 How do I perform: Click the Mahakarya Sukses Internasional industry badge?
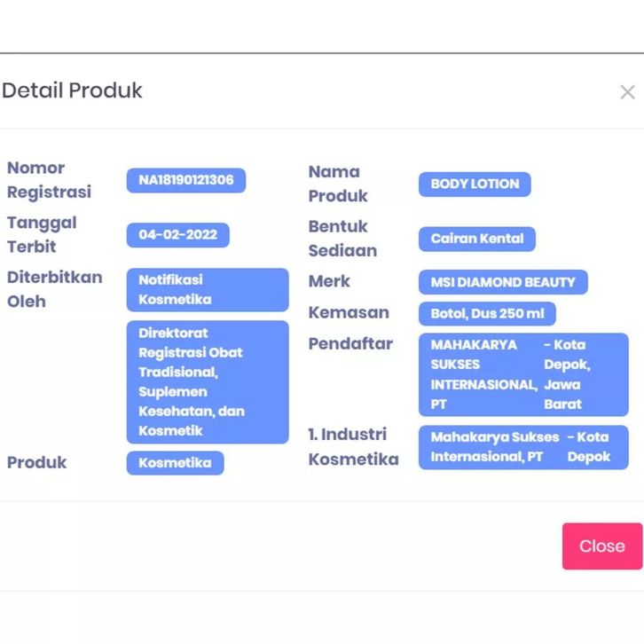pyautogui.click(x=523, y=447)
